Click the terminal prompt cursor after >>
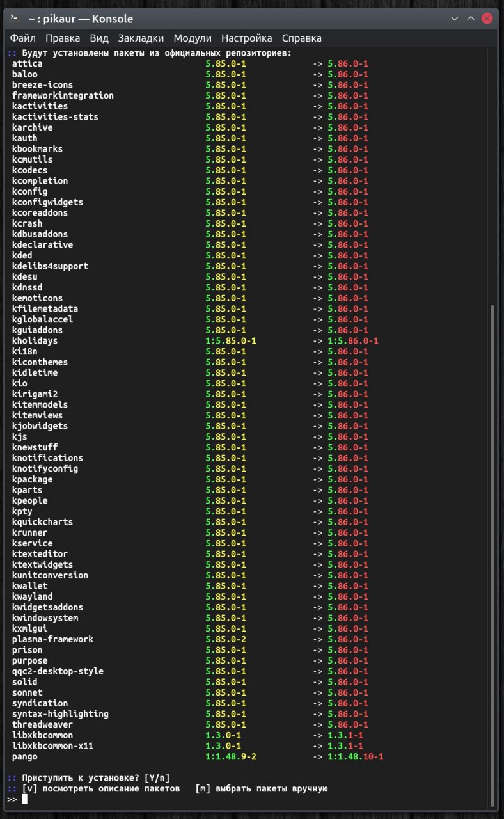 (x=24, y=799)
